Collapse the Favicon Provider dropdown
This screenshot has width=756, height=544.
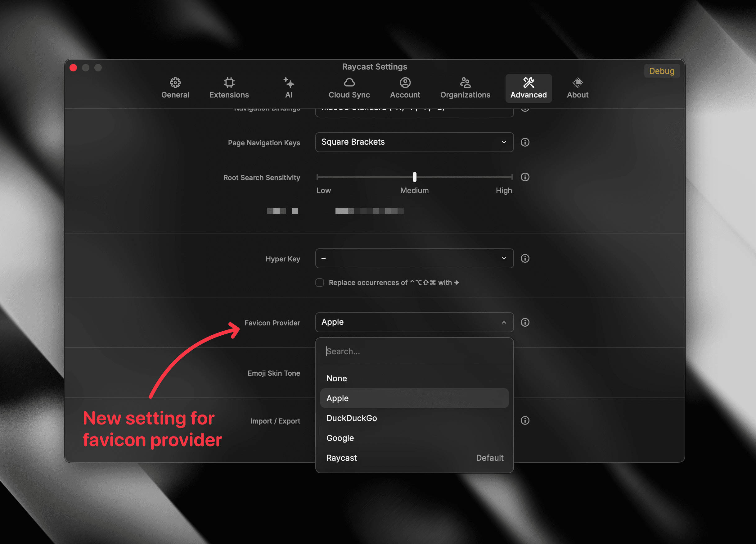click(504, 322)
